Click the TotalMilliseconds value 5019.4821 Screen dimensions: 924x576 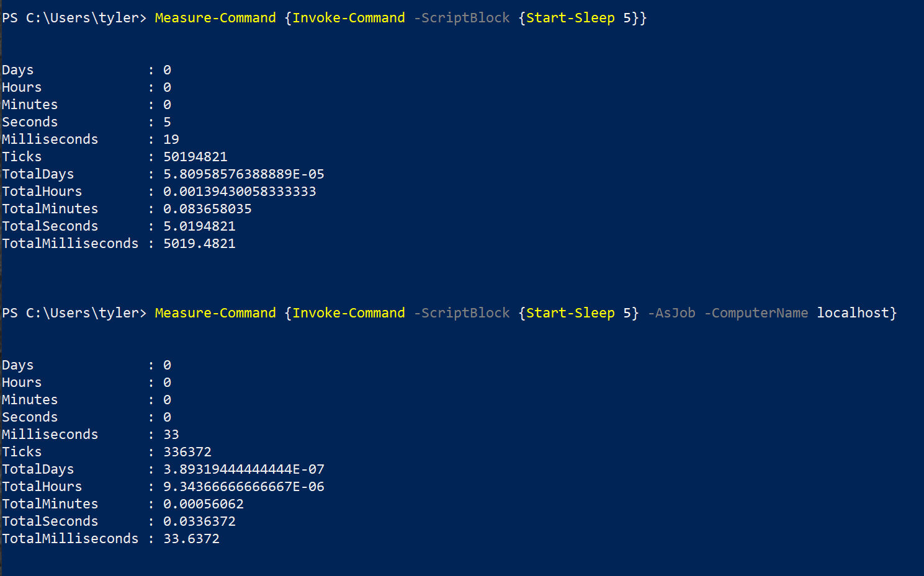199,244
